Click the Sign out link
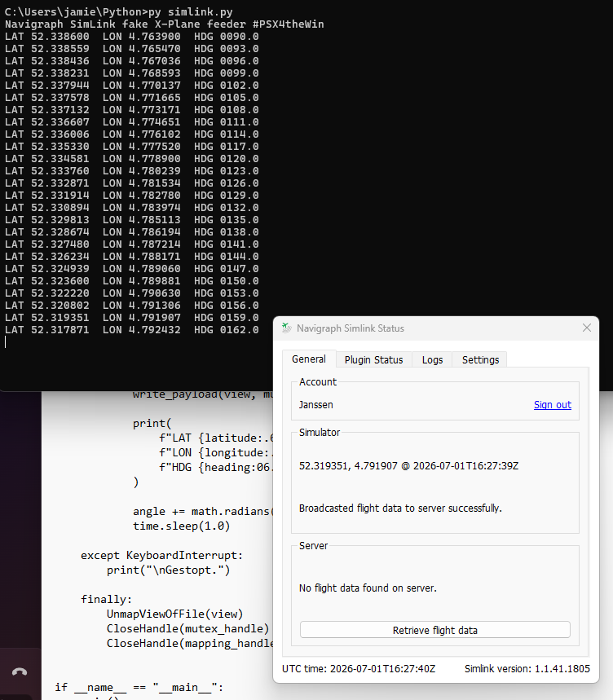 pos(553,405)
